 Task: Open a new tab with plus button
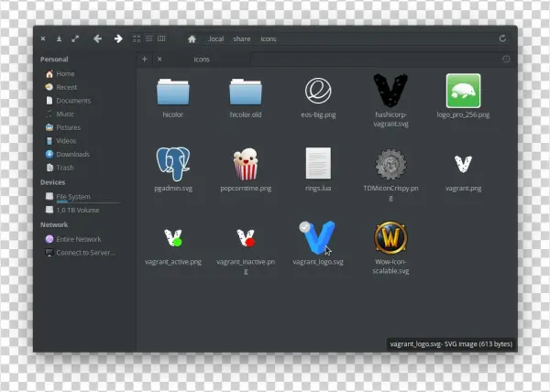point(144,59)
